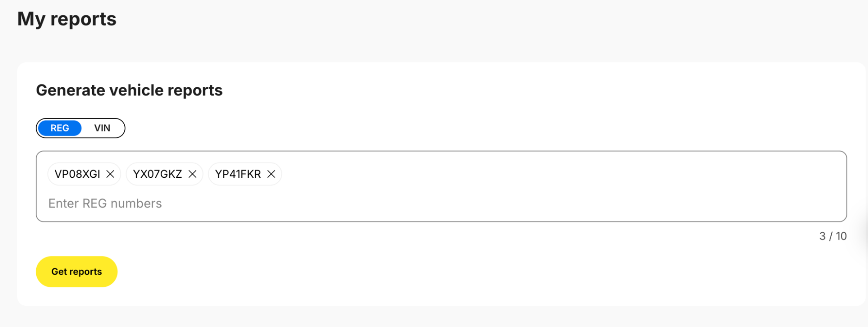This screenshot has width=868, height=327.
Task: Select the YP41FKR chip label
Action: (x=238, y=174)
